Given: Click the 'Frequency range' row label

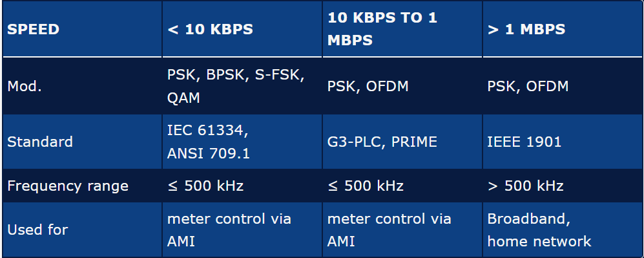Looking at the screenshot, I should click(82, 186).
